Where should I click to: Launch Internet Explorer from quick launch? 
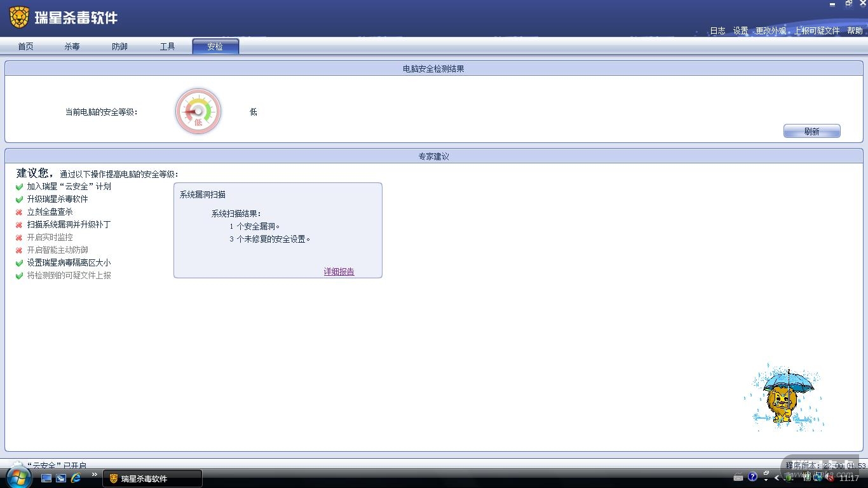[x=76, y=478]
